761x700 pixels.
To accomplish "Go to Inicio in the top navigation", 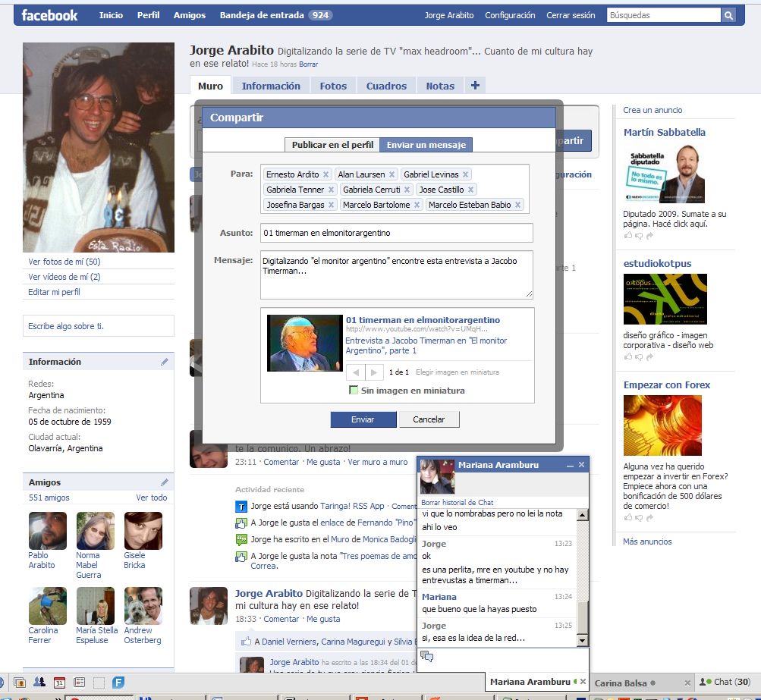I will [111, 15].
